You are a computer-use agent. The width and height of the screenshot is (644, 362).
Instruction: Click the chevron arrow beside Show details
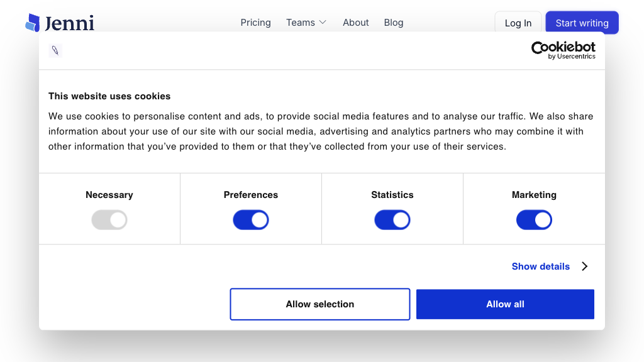click(x=585, y=266)
